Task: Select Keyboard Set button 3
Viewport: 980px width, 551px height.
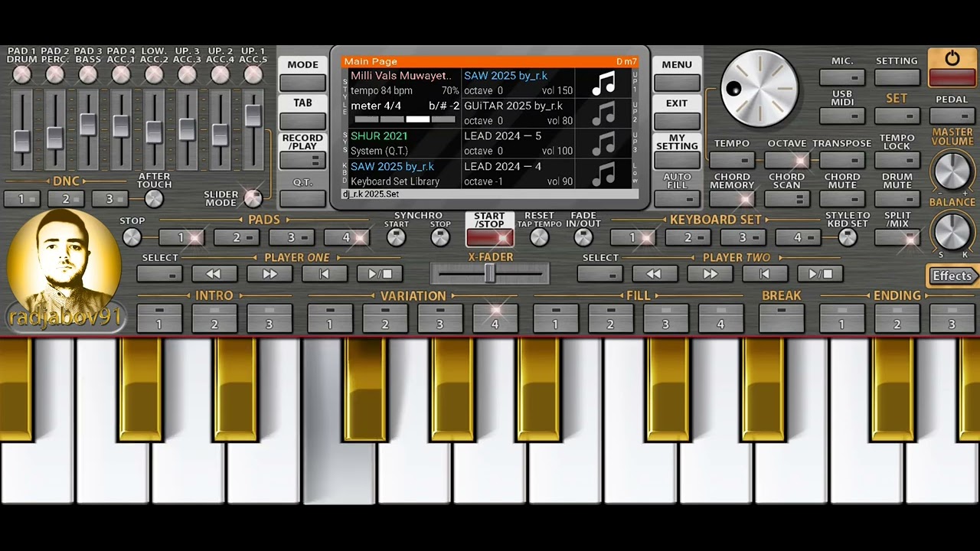Action: pyautogui.click(x=742, y=237)
